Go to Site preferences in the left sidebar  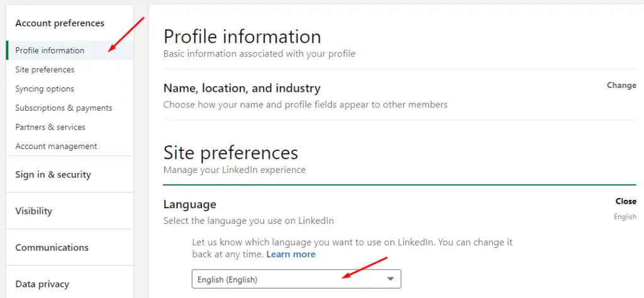pyautogui.click(x=45, y=70)
